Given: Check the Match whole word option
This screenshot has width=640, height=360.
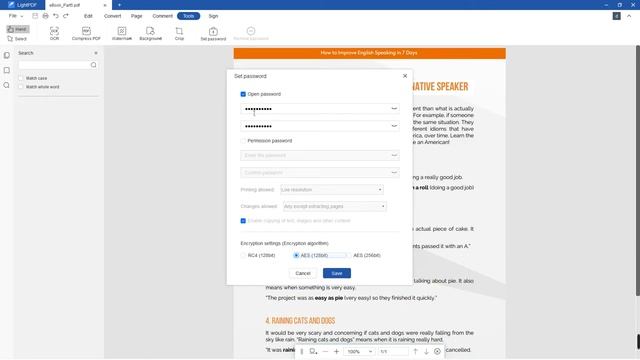Looking at the screenshot, I should pyautogui.click(x=21, y=87).
